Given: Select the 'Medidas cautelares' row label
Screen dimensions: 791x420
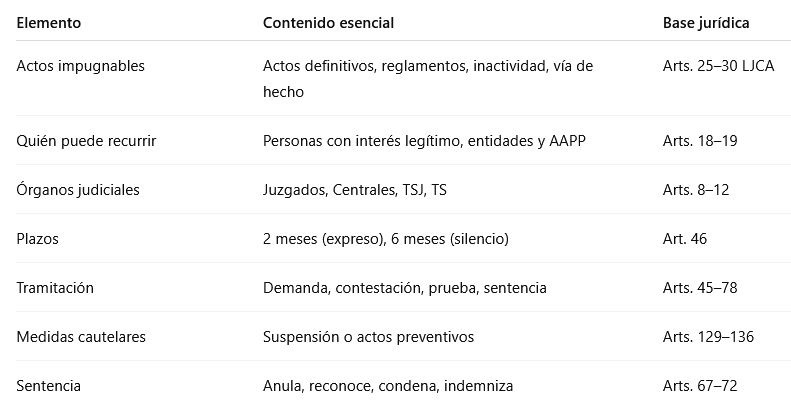Looking at the screenshot, I should click(x=81, y=337).
